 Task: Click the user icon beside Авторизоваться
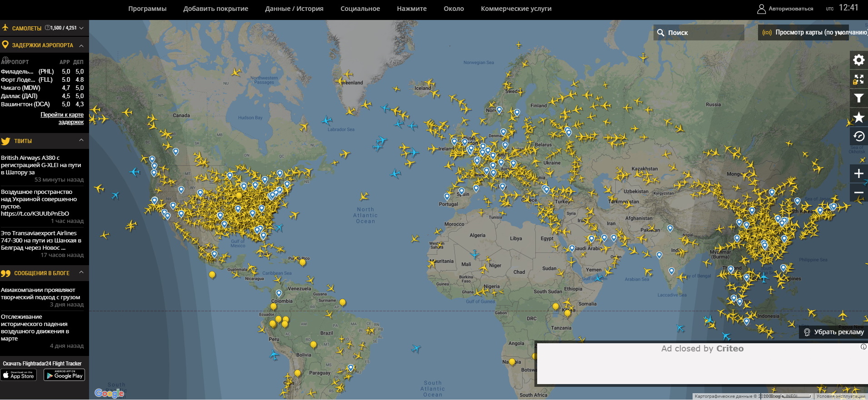(x=761, y=9)
